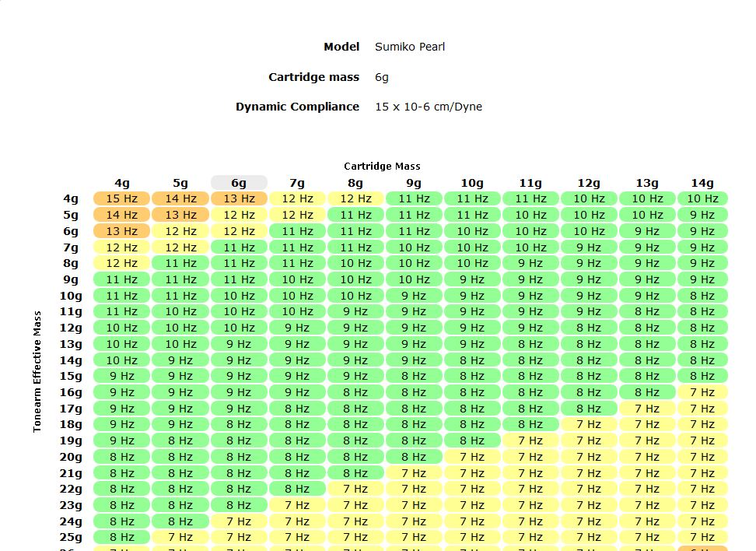Select the bold "Cartridge mass" info label
This screenshot has width=756, height=551.
coord(314,77)
